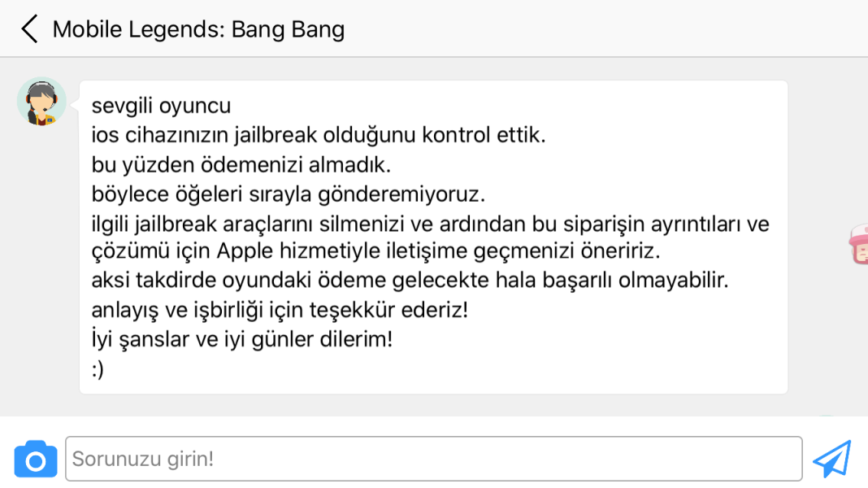The height and width of the screenshot is (488, 868).
Task: Click the ":)" smiley at message end
Action: 98,369
